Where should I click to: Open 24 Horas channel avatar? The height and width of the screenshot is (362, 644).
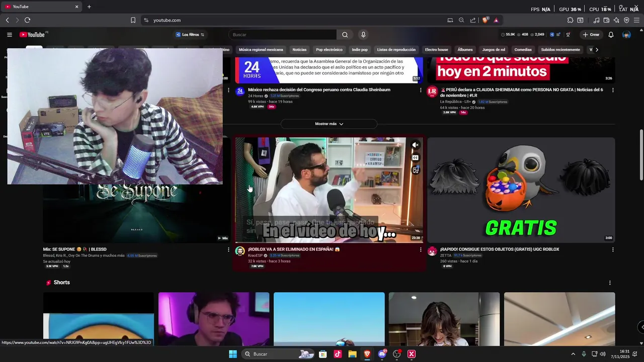pos(240,91)
